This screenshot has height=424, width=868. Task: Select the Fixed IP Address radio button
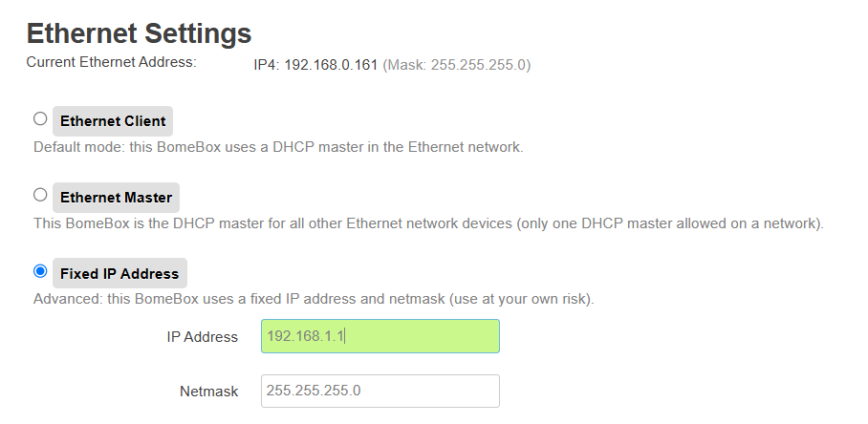[x=40, y=271]
